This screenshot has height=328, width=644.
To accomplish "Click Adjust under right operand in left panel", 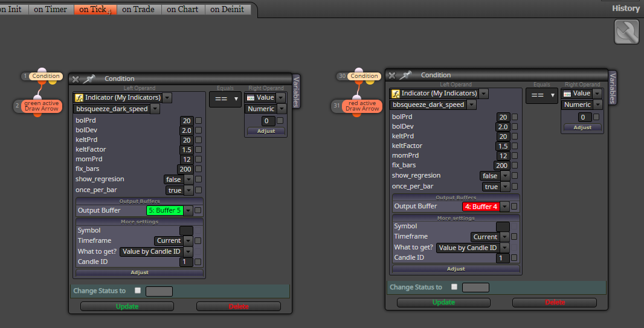I will pyautogui.click(x=266, y=131).
